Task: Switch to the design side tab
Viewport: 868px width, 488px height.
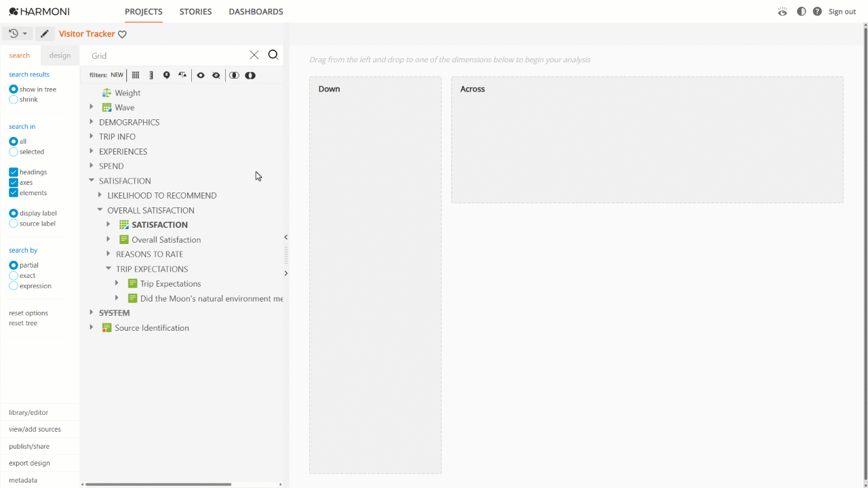Action: tap(60, 56)
